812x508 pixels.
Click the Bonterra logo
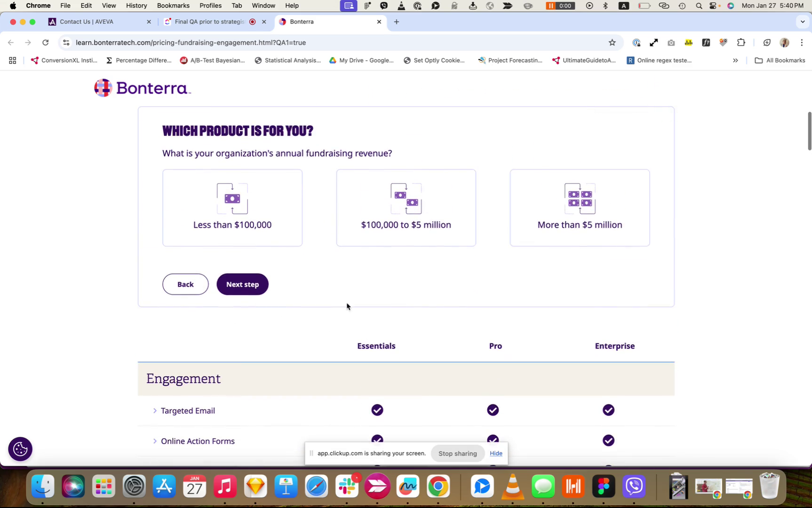coord(143,88)
